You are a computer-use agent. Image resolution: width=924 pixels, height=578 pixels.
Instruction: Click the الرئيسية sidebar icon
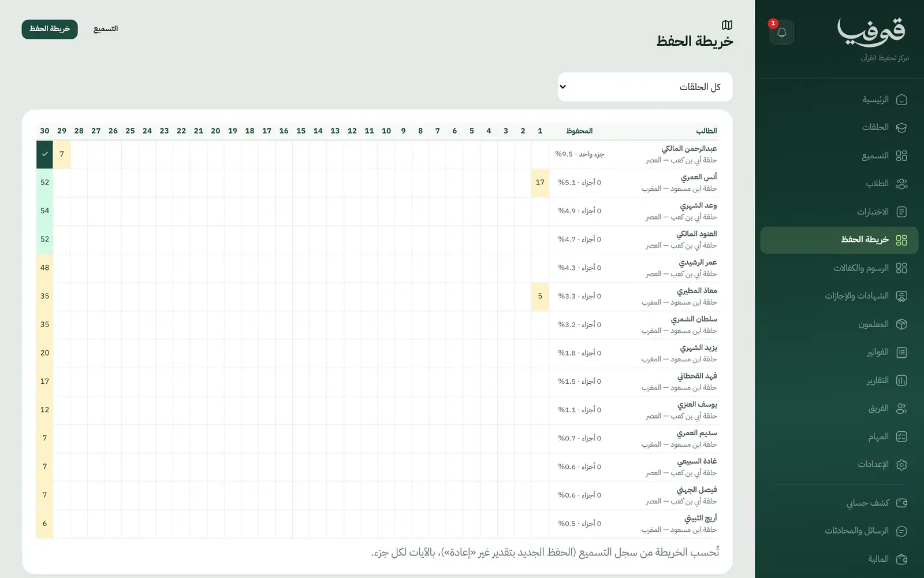[901, 100]
